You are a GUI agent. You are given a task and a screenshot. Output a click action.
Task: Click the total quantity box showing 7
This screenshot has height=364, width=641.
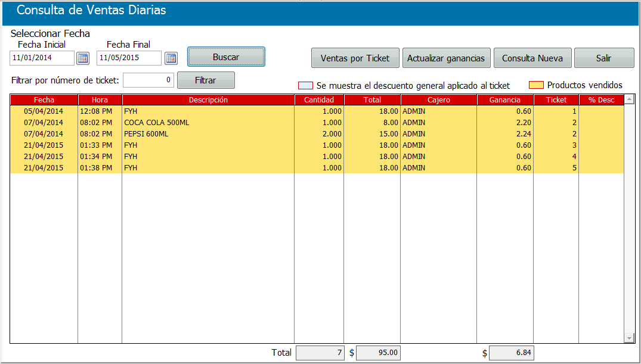(320, 353)
